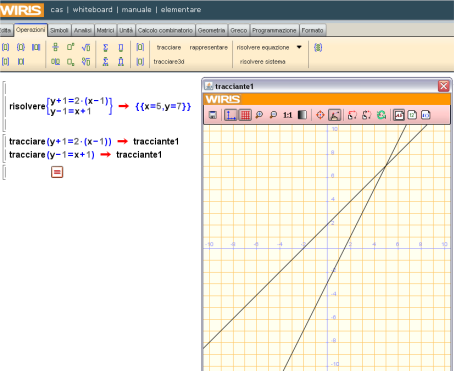Refresh the plot with green arrows
This screenshot has width=454, height=371.
coord(381,115)
